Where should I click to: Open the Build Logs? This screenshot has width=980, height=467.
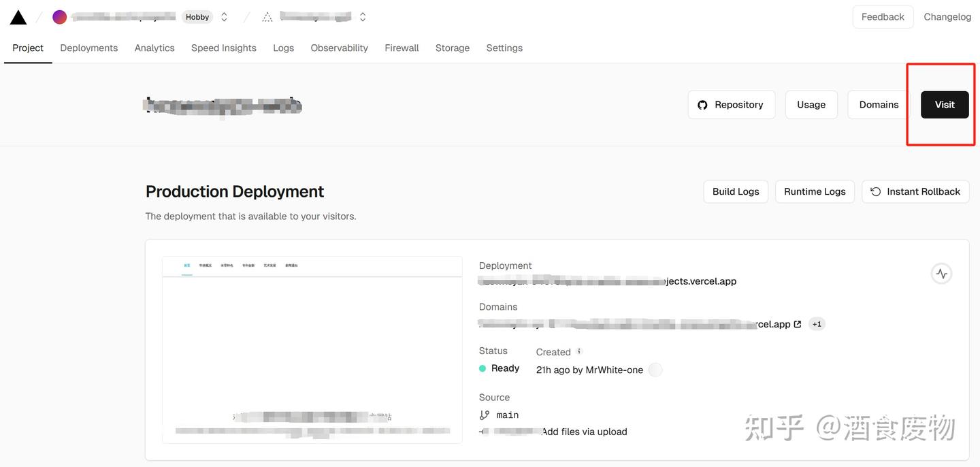click(x=735, y=191)
